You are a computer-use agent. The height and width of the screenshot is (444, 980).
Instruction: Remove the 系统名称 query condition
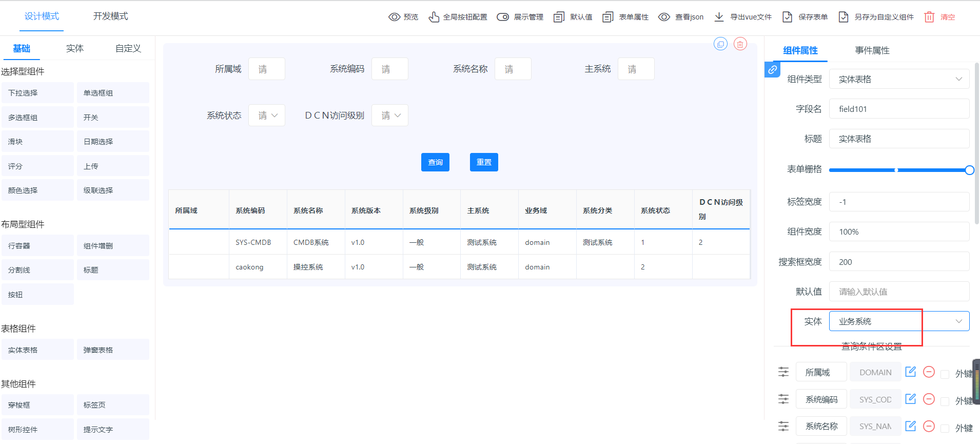929,426
